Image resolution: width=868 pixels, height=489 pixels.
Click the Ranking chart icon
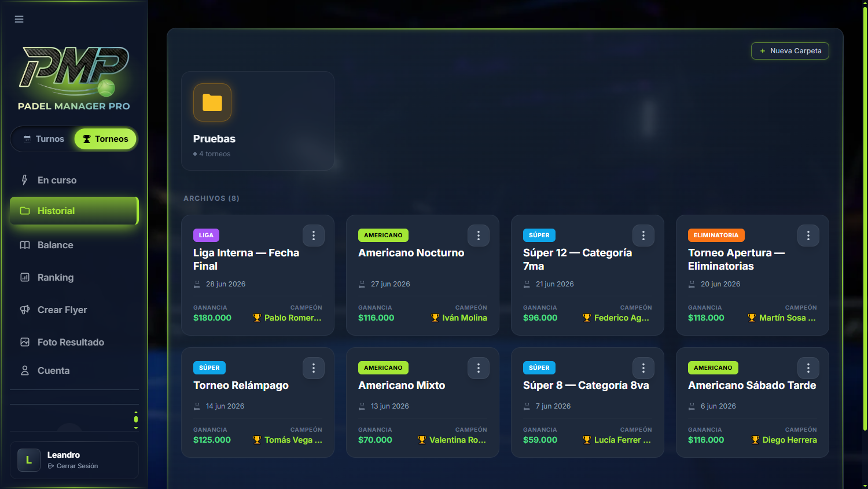pos(25,277)
